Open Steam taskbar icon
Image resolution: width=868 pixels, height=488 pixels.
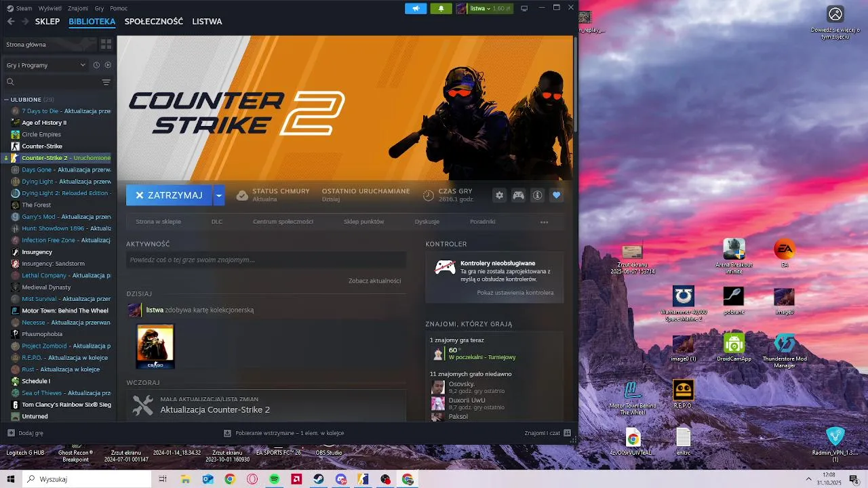pos(319,479)
